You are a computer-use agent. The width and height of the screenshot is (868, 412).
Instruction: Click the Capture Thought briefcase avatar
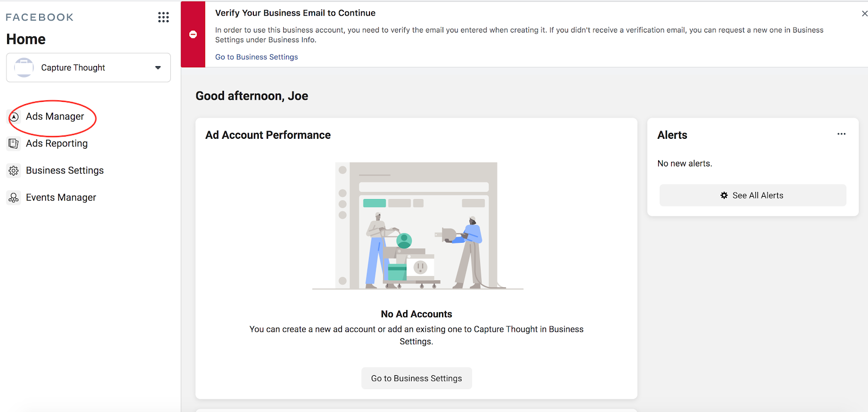click(24, 68)
